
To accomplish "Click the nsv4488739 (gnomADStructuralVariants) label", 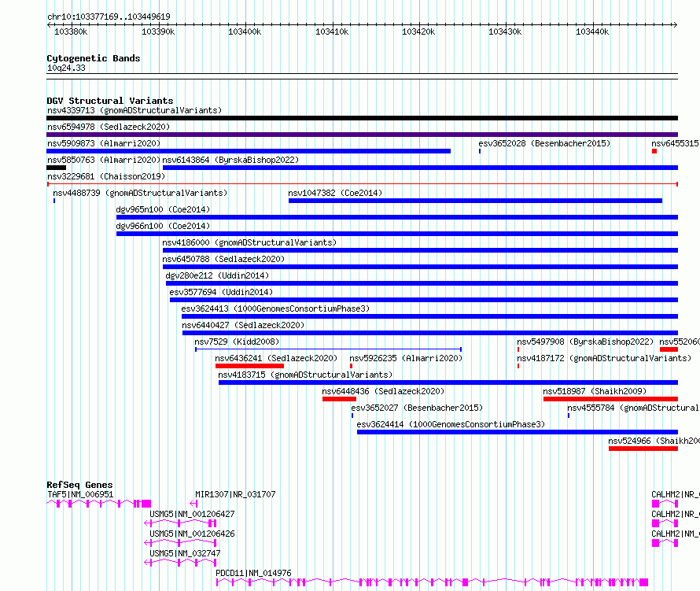I will pos(140,193).
